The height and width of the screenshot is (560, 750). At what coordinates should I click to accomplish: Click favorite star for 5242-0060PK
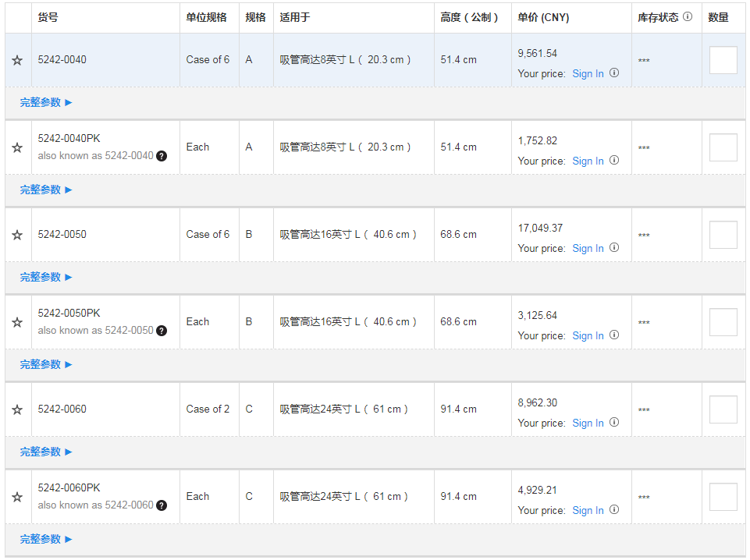point(17,498)
